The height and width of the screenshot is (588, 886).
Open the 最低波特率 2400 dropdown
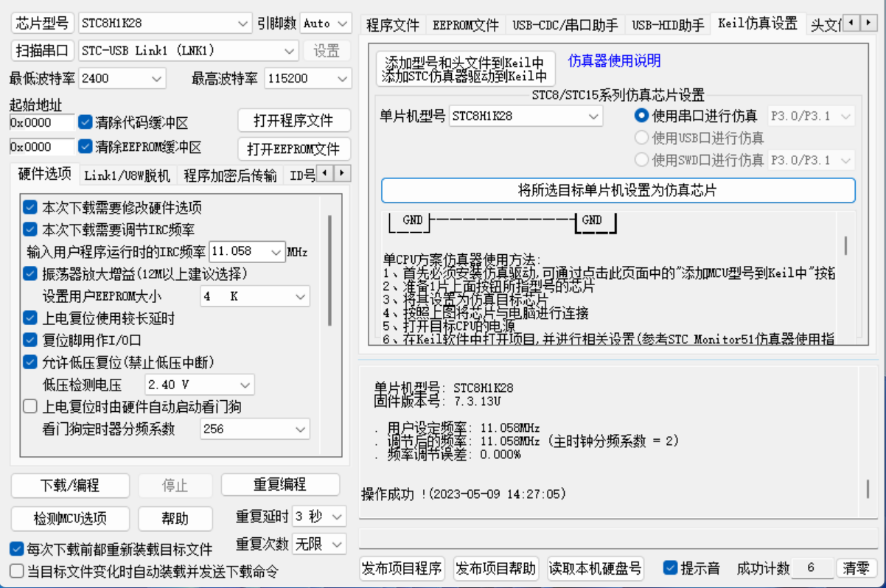pyautogui.click(x=122, y=78)
